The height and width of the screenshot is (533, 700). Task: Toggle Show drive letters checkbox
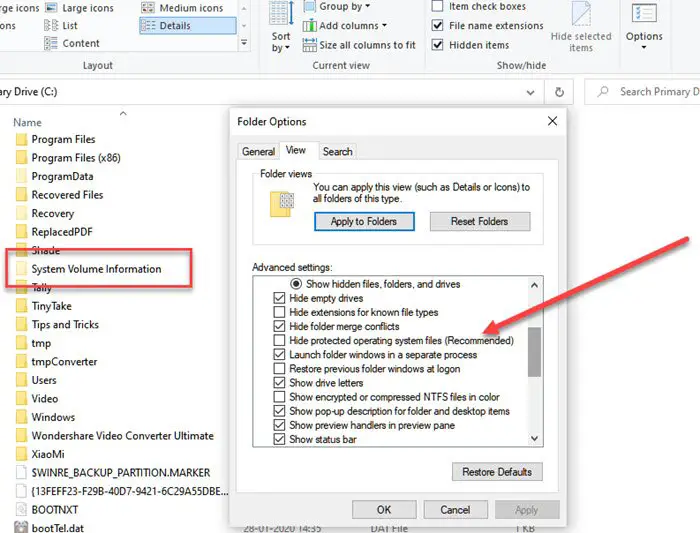click(279, 383)
